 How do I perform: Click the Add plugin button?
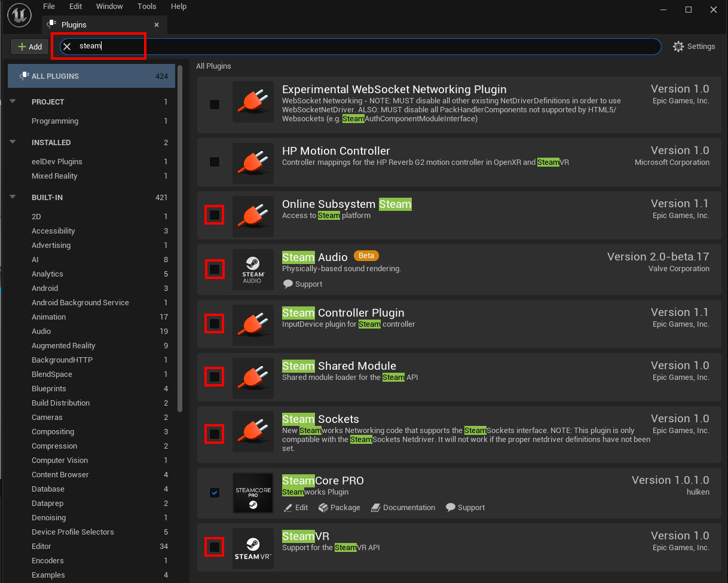29,47
